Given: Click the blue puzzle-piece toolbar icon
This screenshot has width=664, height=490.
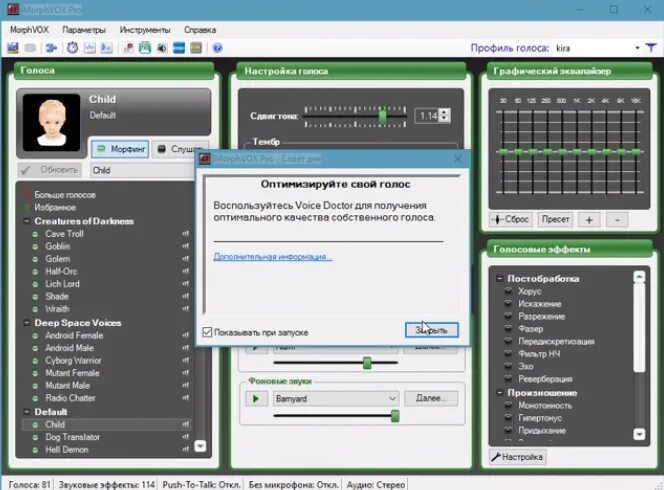Looking at the screenshot, I should click(x=51, y=48).
